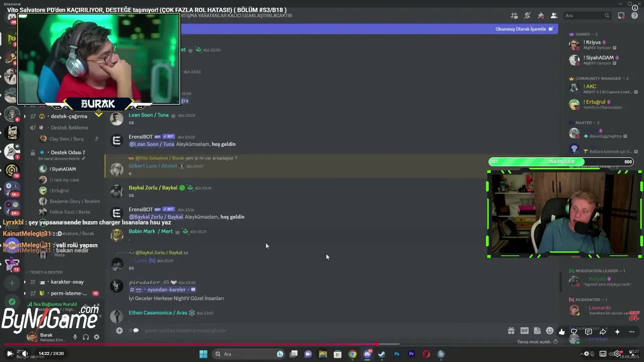Expand the arrow beside karakter-onay channel
This screenshot has width=644, height=362.
[25, 282]
